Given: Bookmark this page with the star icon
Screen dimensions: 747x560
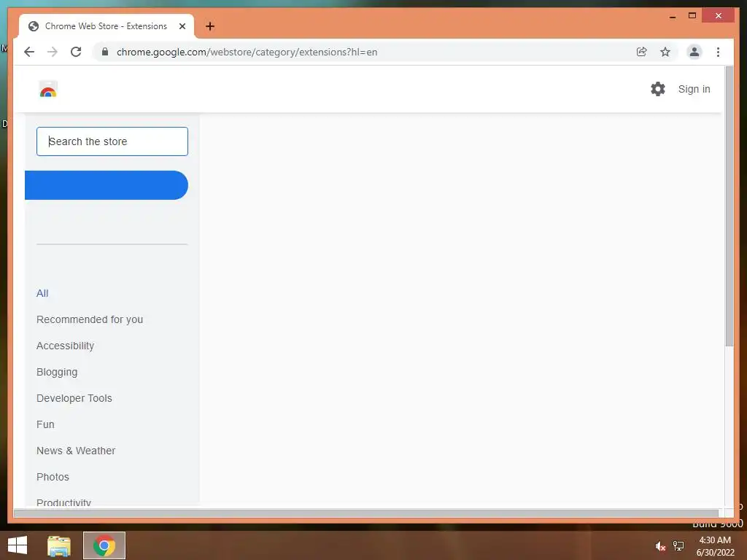Looking at the screenshot, I should click(665, 52).
